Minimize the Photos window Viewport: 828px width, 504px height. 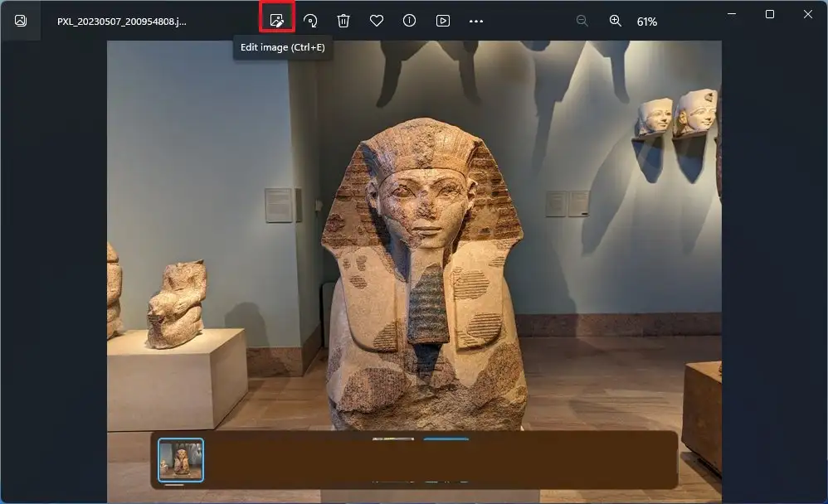[731, 14]
